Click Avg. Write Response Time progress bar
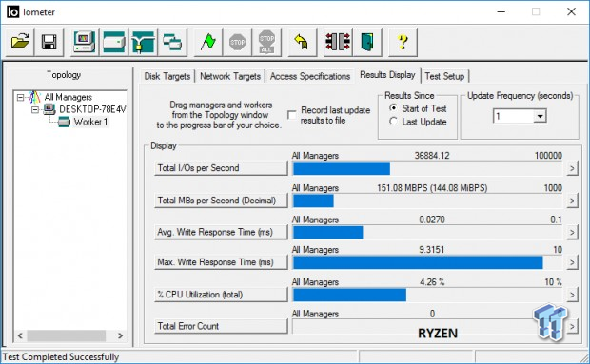Image resolution: width=590 pixels, height=364 pixels. point(427,233)
